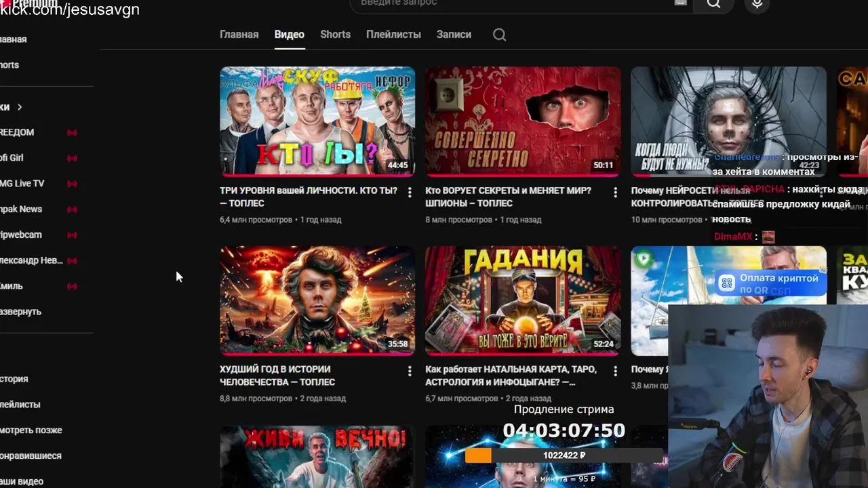868x488 pixels.
Task: Switch to the Главная tab
Action: (x=239, y=35)
